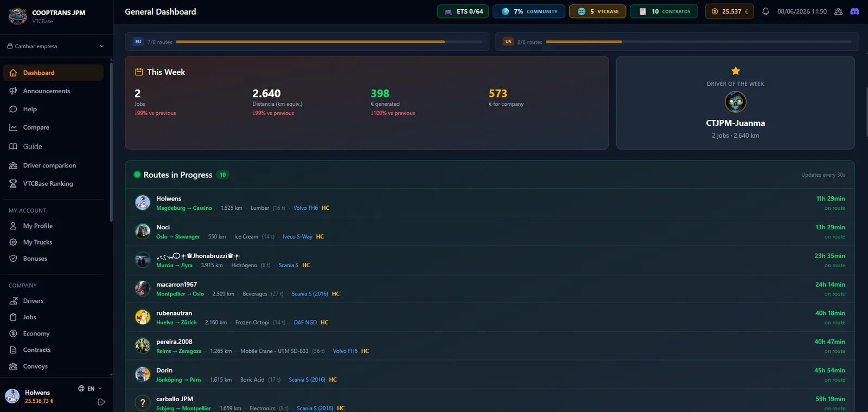
Task: Click the Driver of the Week star
Action: [x=736, y=71]
